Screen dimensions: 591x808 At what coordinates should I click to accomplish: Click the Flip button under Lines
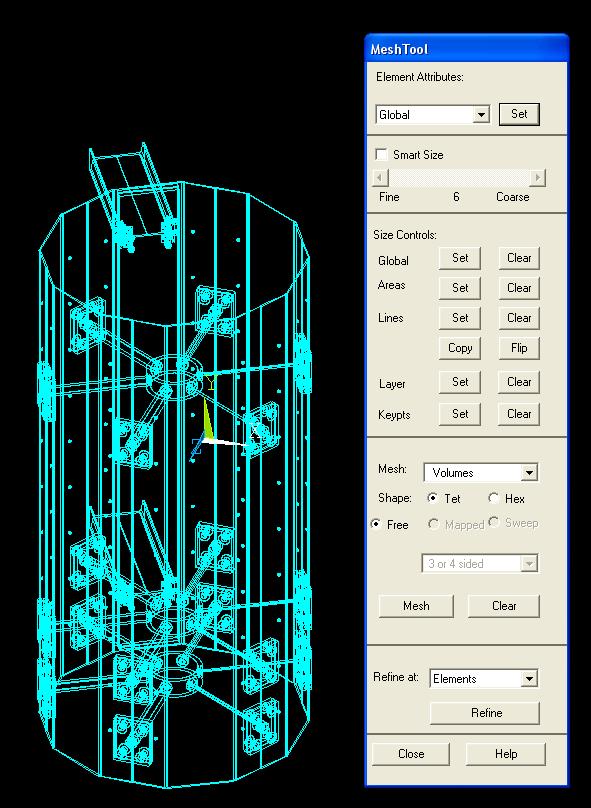pyautogui.click(x=519, y=348)
